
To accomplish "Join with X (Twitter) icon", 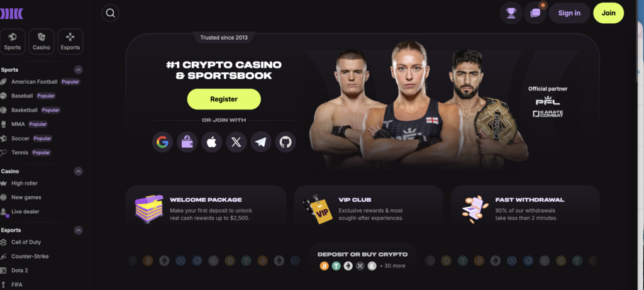I will (x=236, y=142).
